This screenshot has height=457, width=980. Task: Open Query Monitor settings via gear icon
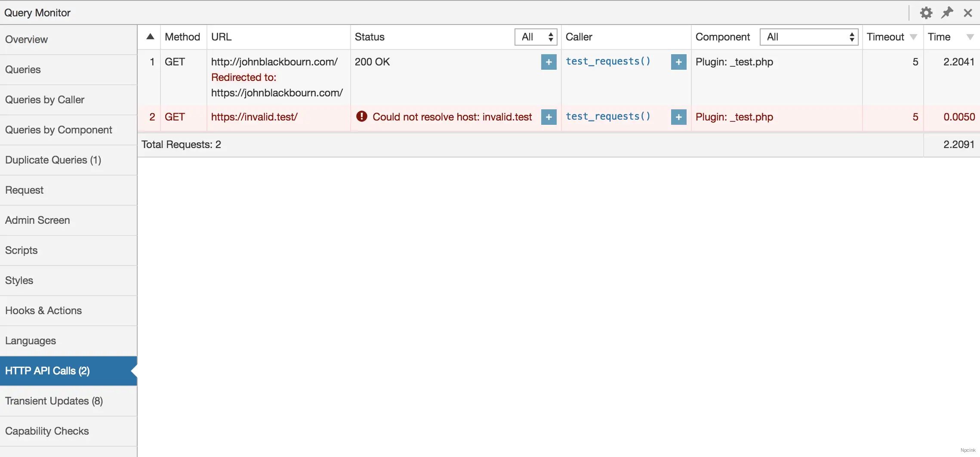926,12
